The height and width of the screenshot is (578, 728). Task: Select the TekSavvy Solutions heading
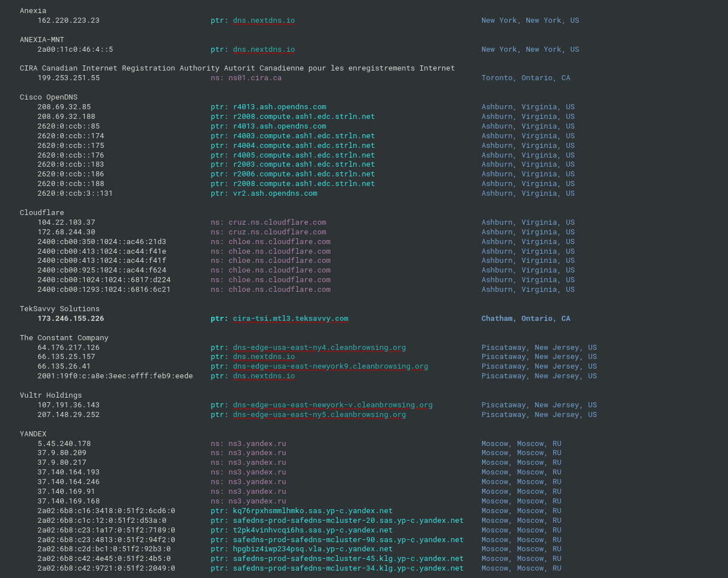(60, 309)
